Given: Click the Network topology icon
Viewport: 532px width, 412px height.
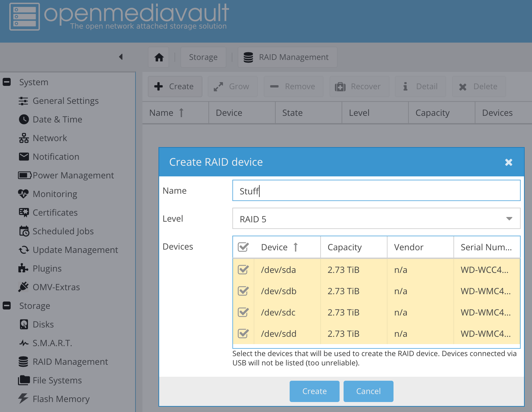Looking at the screenshot, I should (x=24, y=138).
